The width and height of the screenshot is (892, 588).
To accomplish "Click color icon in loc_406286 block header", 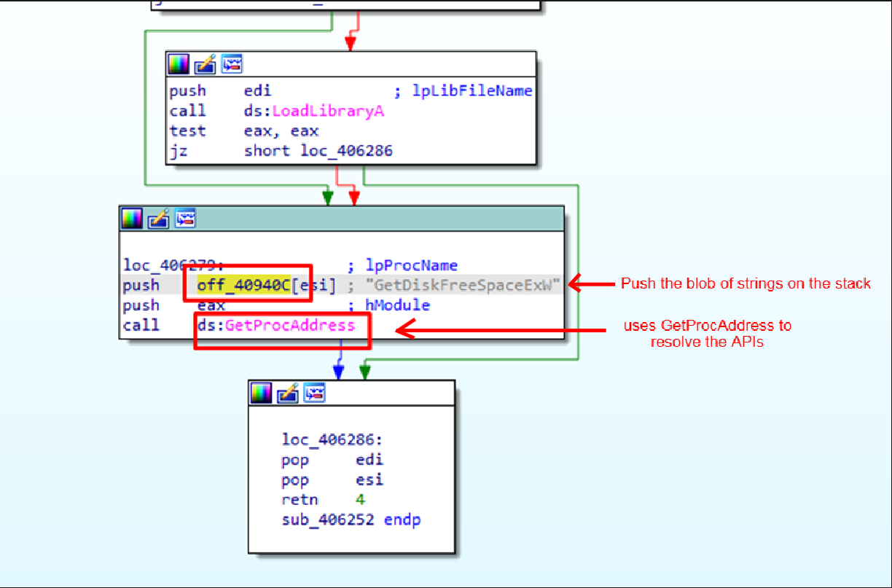I will 260,393.
